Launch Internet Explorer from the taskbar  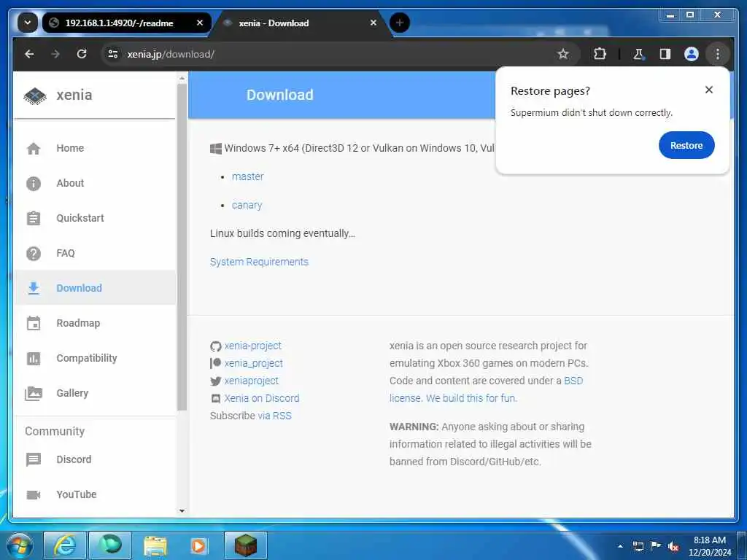click(65, 545)
